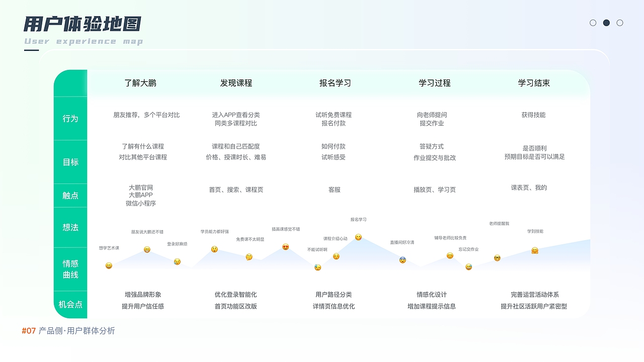Select the hugging emoji beside 学到技能
The height and width of the screenshot is (362, 644).
(x=534, y=251)
